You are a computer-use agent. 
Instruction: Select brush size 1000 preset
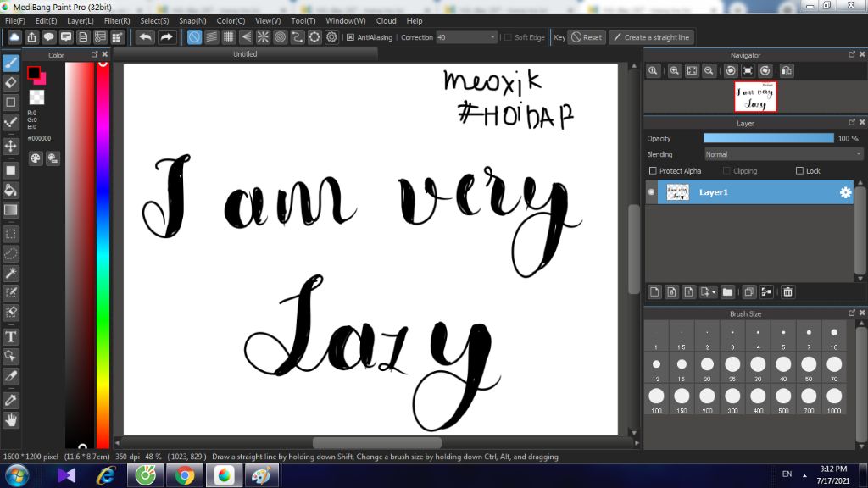coord(834,401)
